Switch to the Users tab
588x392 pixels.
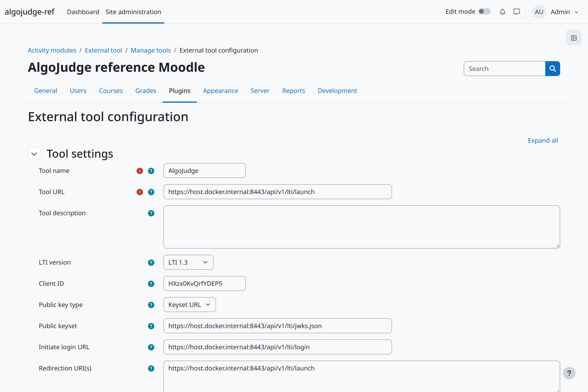coord(78,91)
